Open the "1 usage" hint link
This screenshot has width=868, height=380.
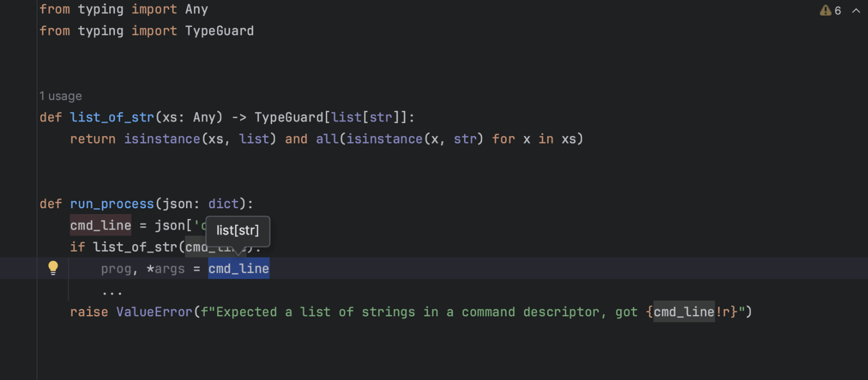click(x=61, y=96)
